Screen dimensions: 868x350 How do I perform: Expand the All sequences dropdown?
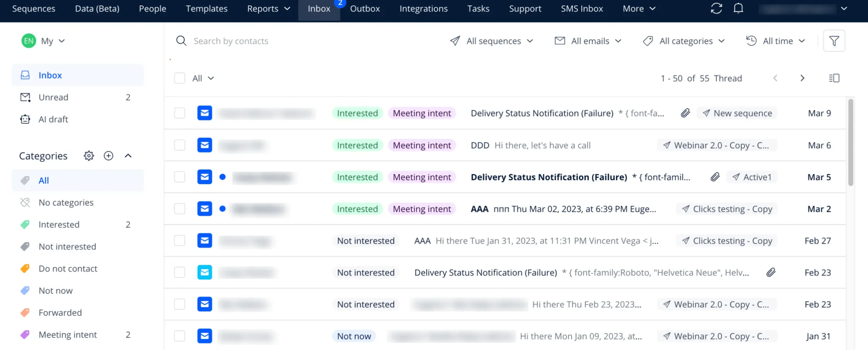click(492, 41)
